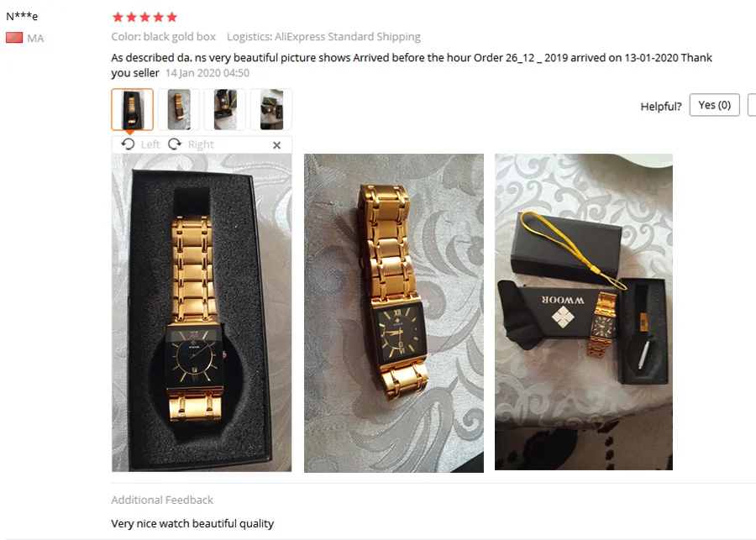Click the first red rating star
This screenshot has width=756, height=540.
(118, 18)
